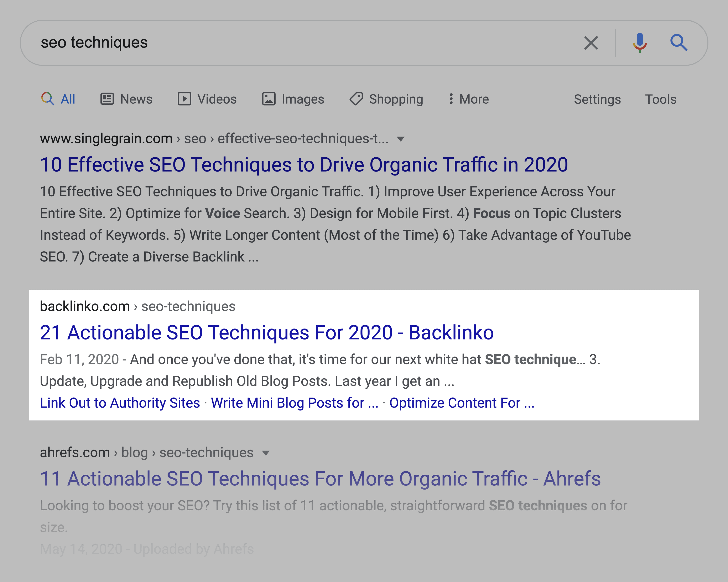Viewport: 728px width, 582px height.
Task: Click the singlegrain snippet beginning 10 Effective SEO
Action: [x=335, y=224]
